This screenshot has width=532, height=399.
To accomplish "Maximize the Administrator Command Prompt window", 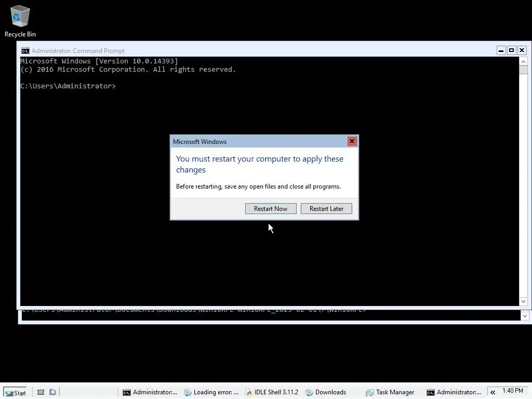I will pyautogui.click(x=511, y=50).
